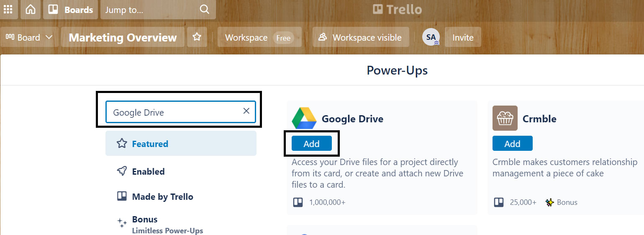Screen dimensions: 644x235
Task: Click the Enabled rocket icon
Action: (122, 171)
